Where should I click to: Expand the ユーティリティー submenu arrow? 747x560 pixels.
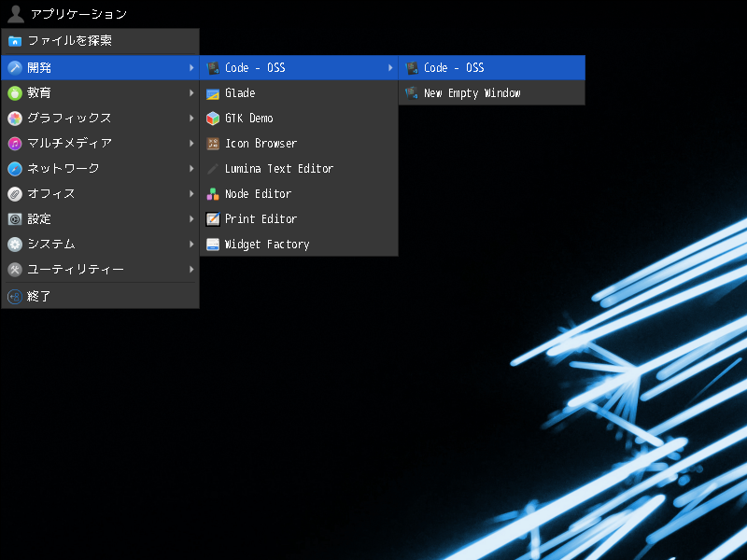tap(191, 270)
